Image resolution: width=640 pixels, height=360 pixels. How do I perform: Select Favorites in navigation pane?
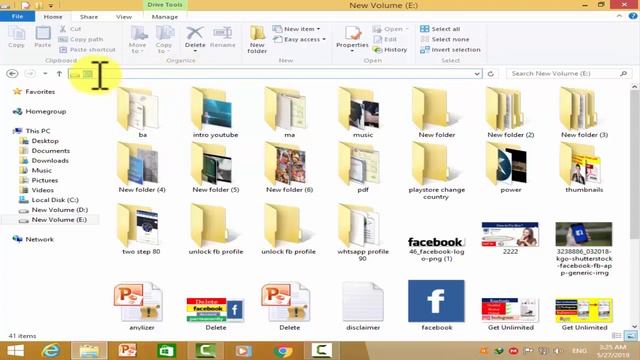pyautogui.click(x=34, y=92)
